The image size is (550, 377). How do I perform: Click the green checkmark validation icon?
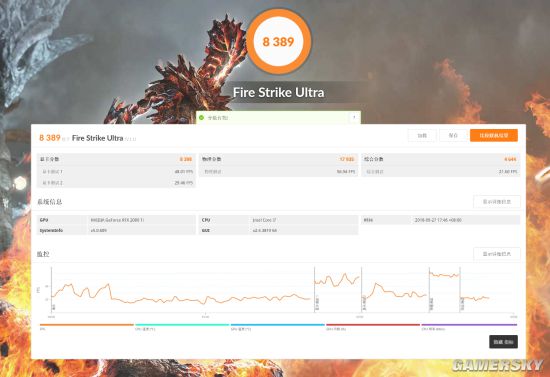(201, 117)
